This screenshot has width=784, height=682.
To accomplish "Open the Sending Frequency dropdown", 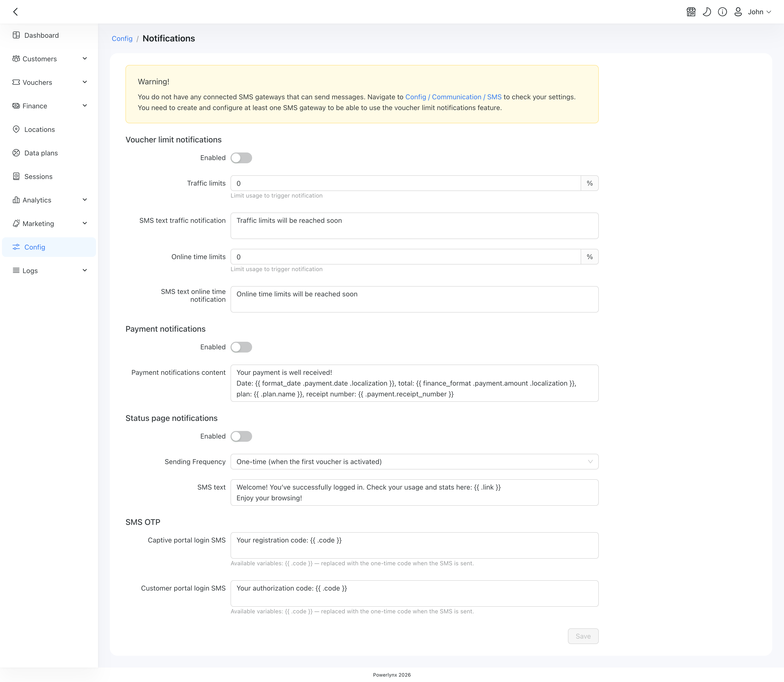I will tap(414, 462).
